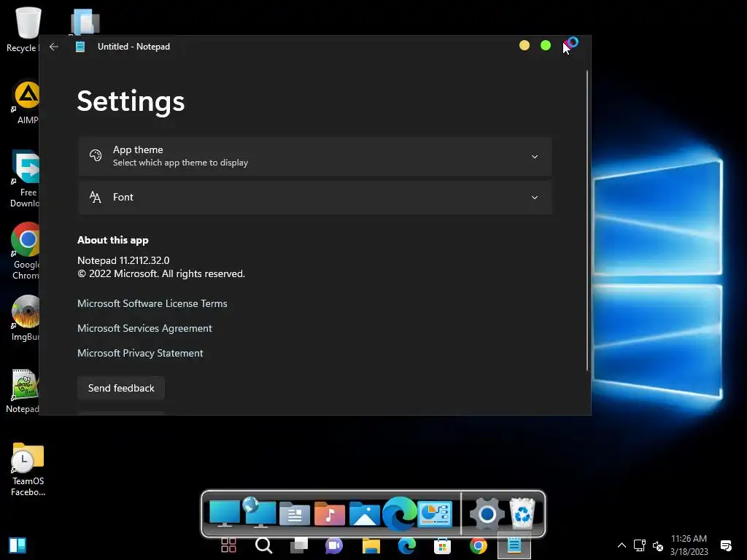Image resolution: width=747 pixels, height=560 pixels.
Task: Select Recycle Bin desktop icon
Action: tap(28, 29)
